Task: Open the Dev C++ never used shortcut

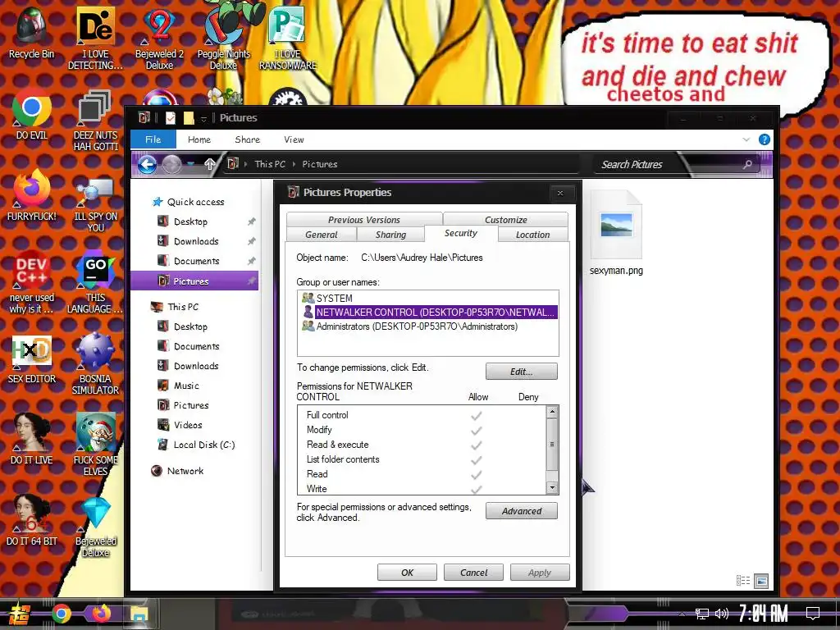Action: (32, 282)
